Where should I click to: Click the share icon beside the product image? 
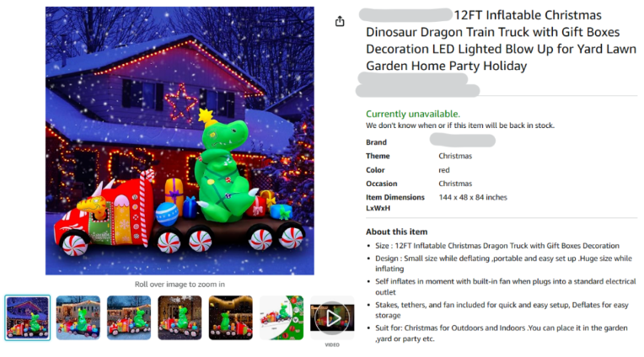point(340,21)
